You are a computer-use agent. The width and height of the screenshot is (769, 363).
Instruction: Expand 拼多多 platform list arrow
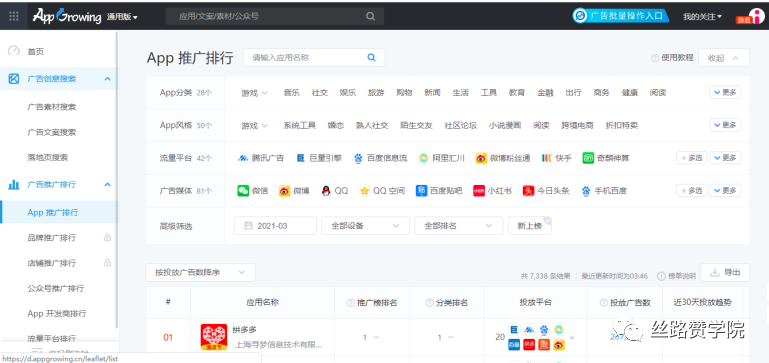(x=572, y=338)
